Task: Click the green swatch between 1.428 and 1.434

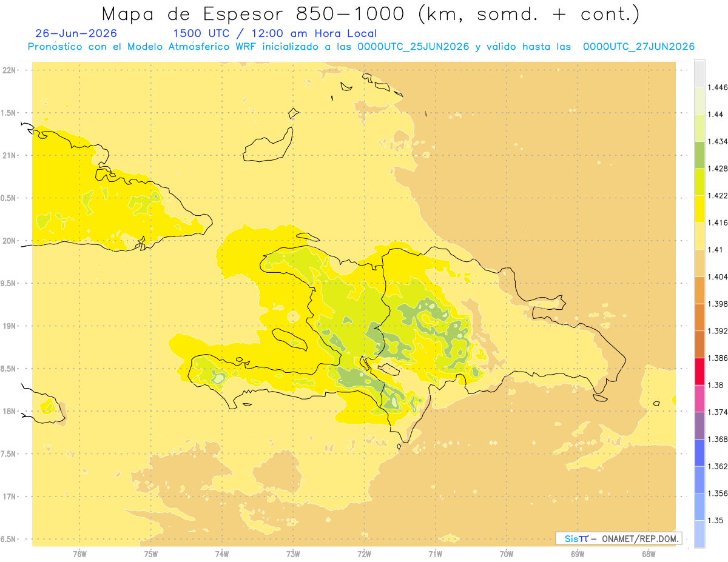Action: pyautogui.click(x=699, y=155)
